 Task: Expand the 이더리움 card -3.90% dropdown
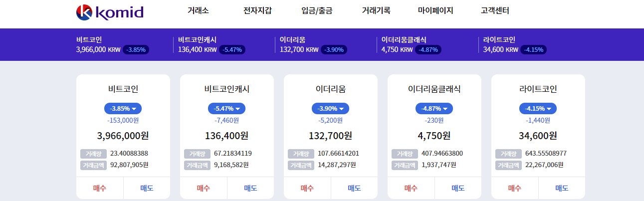[330, 108]
